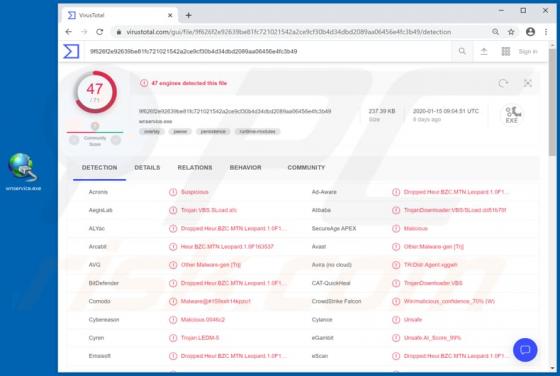This screenshot has height=376, width=560.
Task: Click the Emsisoft engine name
Action: (100, 356)
